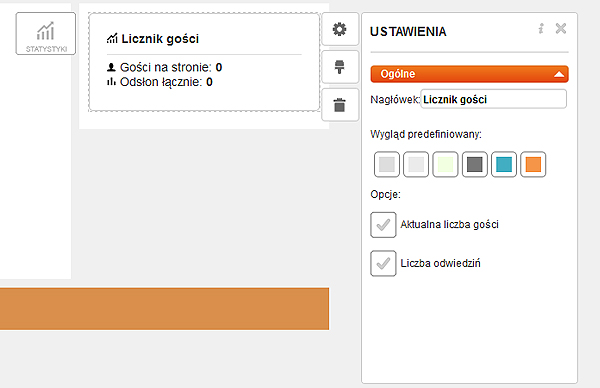Choose the dark gray predefined style
Image resolution: width=600 pixels, height=388 pixels.
[474, 165]
